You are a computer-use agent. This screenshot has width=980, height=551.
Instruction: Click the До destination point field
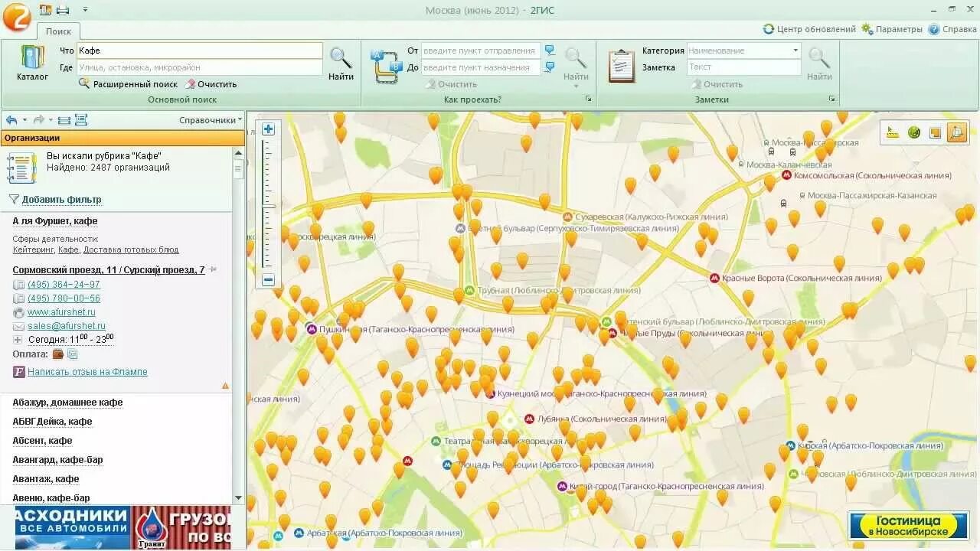(x=481, y=67)
